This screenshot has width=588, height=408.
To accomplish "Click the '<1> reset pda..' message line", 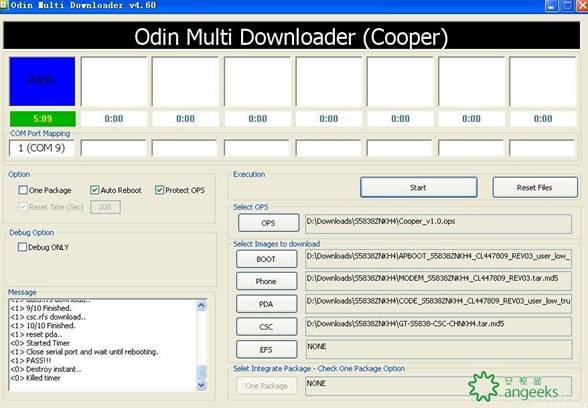I will tap(36, 334).
